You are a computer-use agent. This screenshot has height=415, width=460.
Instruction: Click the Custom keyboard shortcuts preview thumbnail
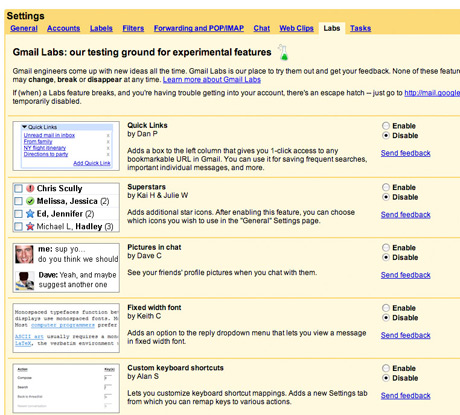tap(66, 388)
